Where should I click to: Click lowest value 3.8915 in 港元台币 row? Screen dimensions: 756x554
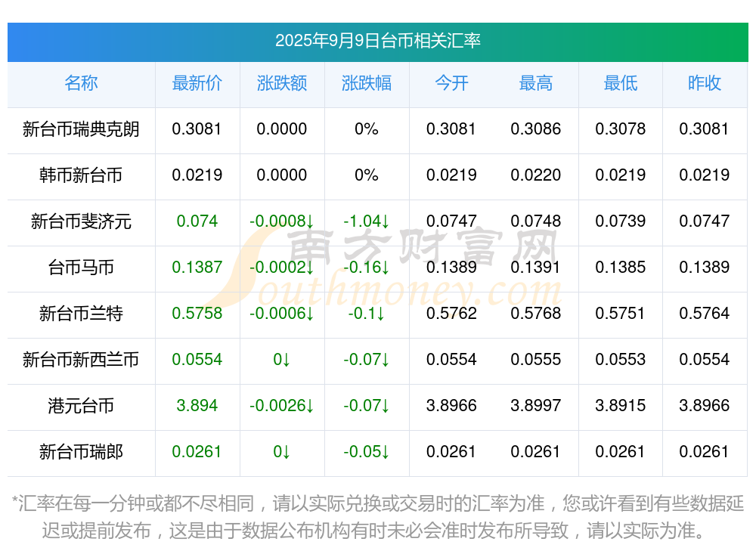(x=621, y=405)
